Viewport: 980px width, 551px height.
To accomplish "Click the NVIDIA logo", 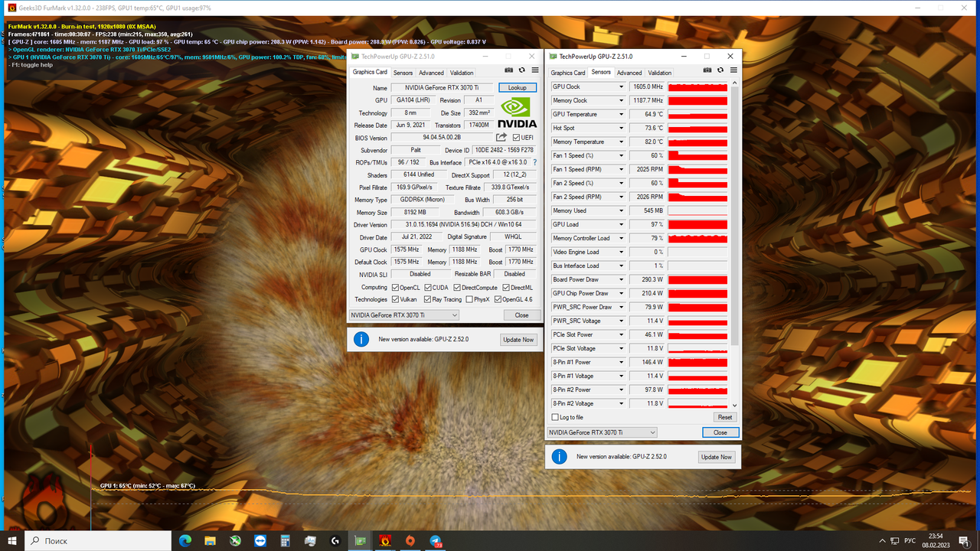I will point(518,112).
